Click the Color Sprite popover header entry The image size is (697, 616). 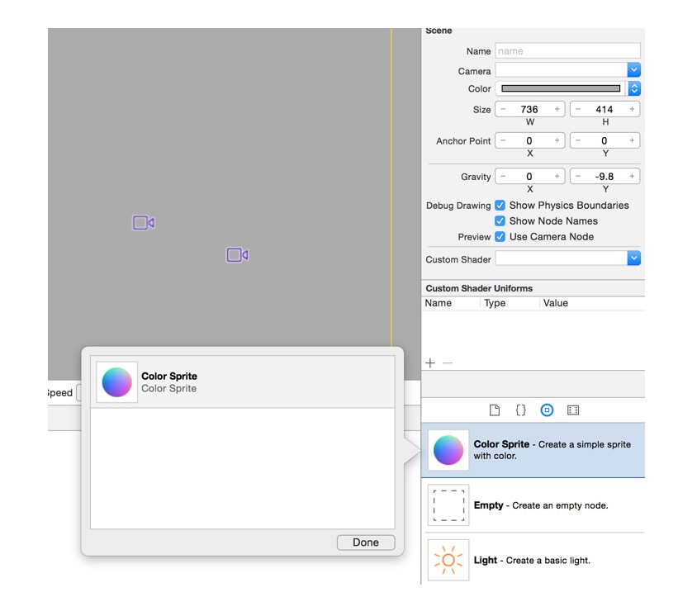pos(241,381)
